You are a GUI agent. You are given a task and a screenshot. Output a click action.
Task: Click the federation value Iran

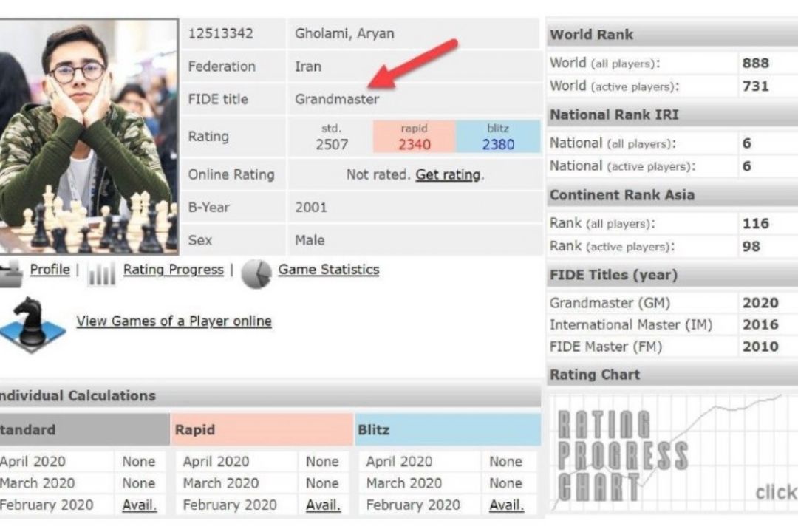coord(308,66)
